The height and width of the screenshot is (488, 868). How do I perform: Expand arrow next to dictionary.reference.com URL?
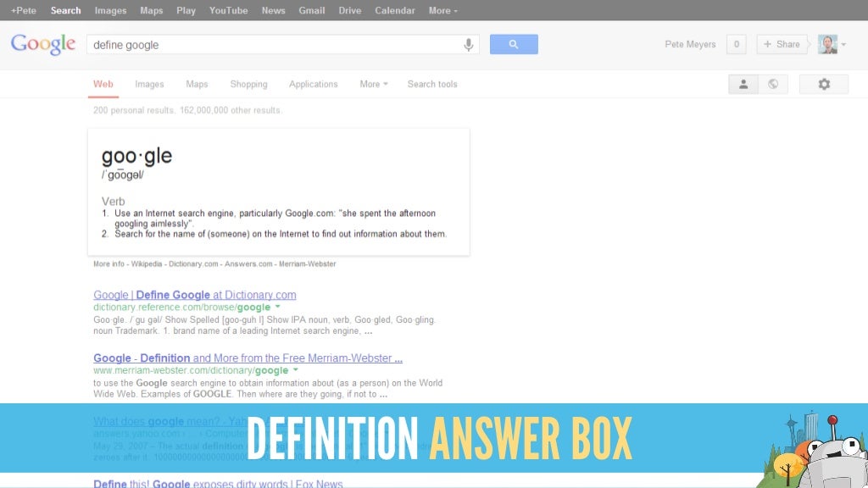pos(278,307)
